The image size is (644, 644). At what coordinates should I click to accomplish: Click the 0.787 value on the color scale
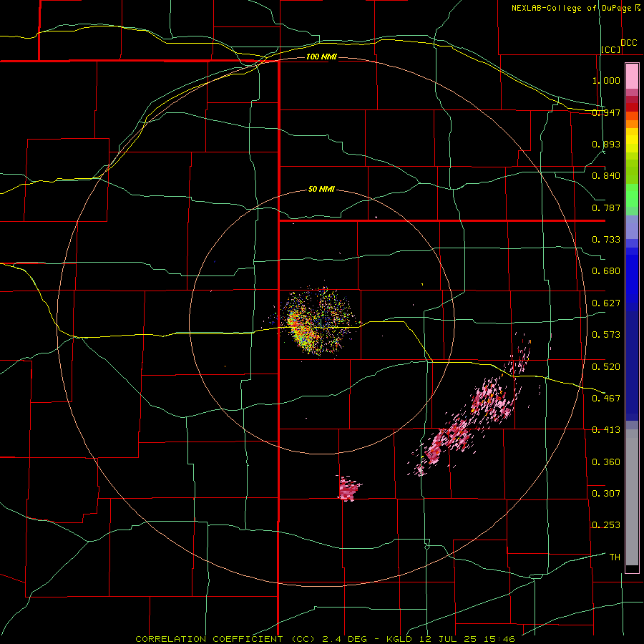click(x=606, y=208)
